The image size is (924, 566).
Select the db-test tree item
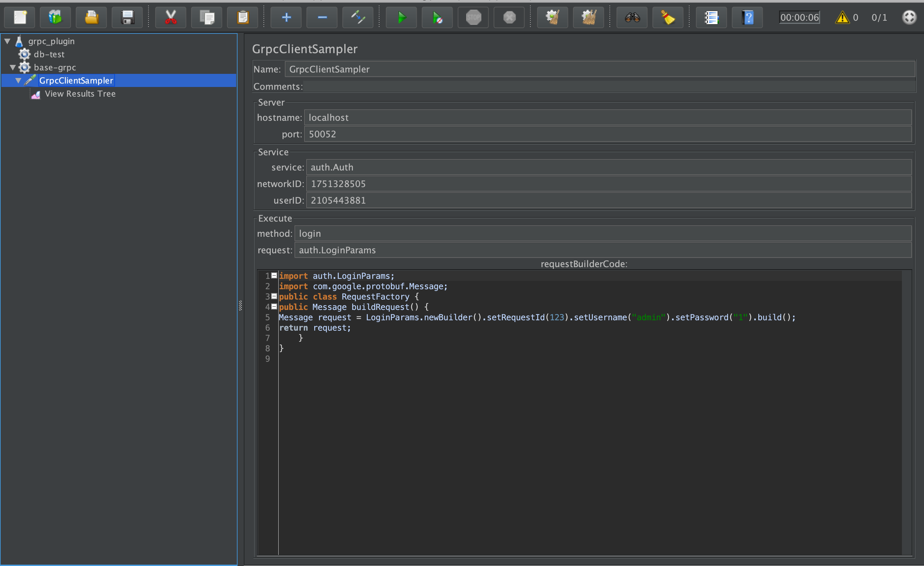point(49,54)
